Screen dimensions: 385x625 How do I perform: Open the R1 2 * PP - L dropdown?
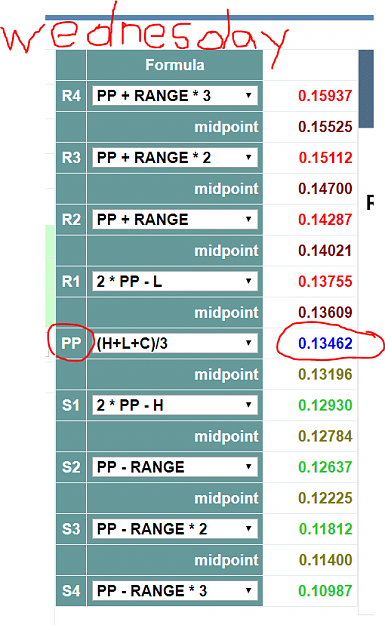coord(175,281)
